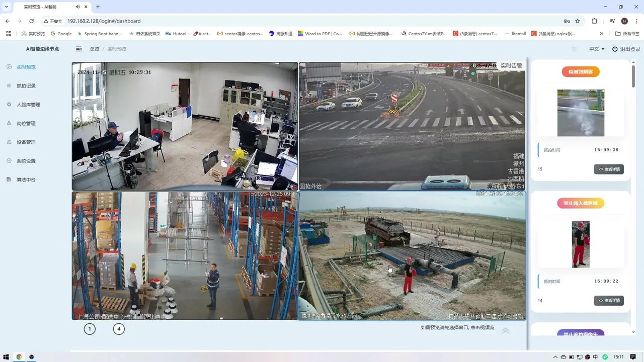This screenshot has width=644, height=362.
Task: Open 设备管理 sidebar menu
Action: pyautogui.click(x=26, y=142)
